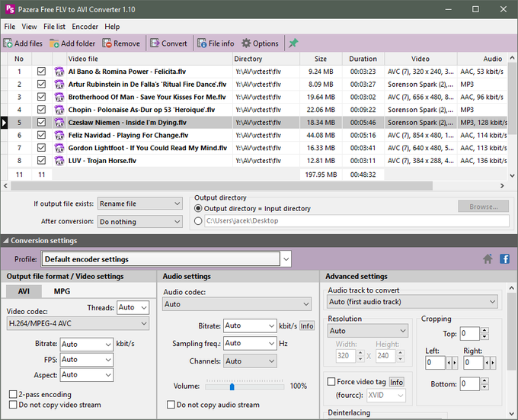Switch to the AVI format tab

(24, 291)
